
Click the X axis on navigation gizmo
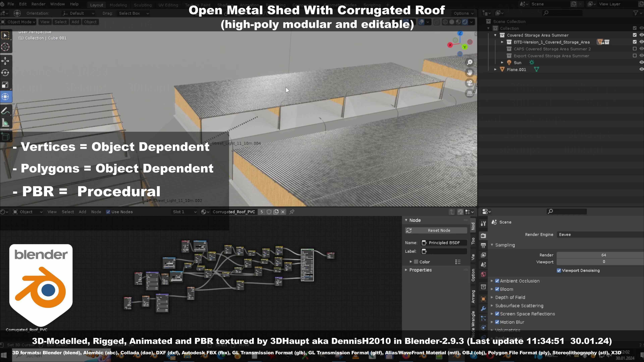coord(450,45)
